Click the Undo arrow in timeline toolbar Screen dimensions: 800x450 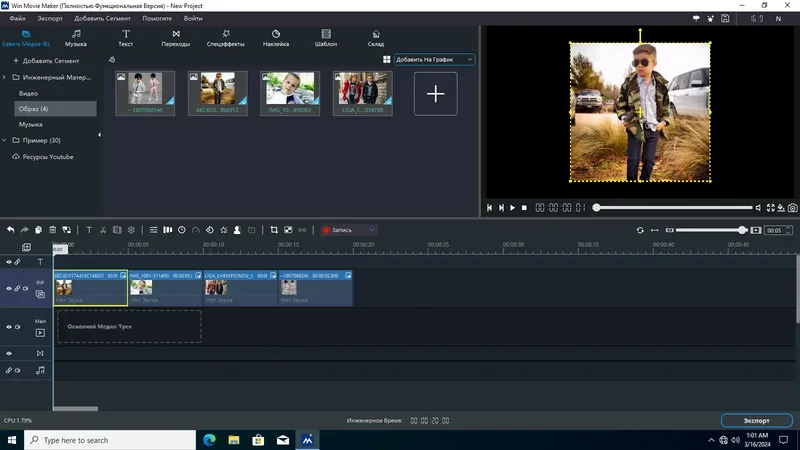[11, 230]
